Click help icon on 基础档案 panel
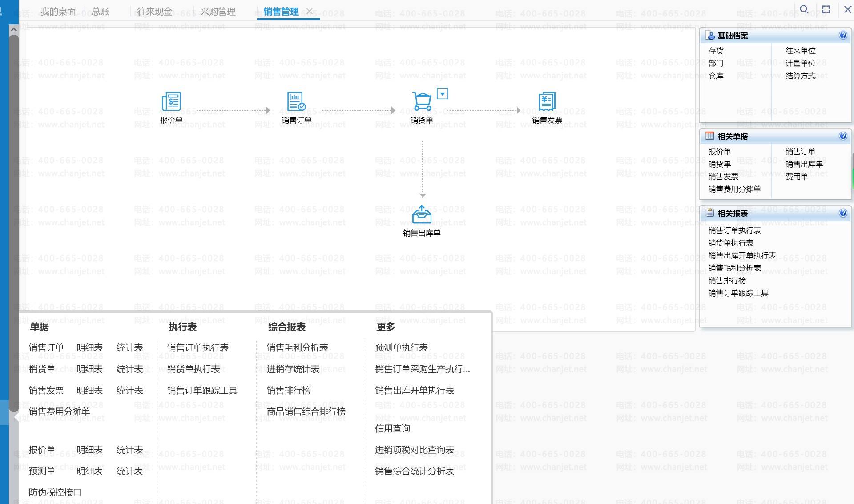 (x=843, y=36)
